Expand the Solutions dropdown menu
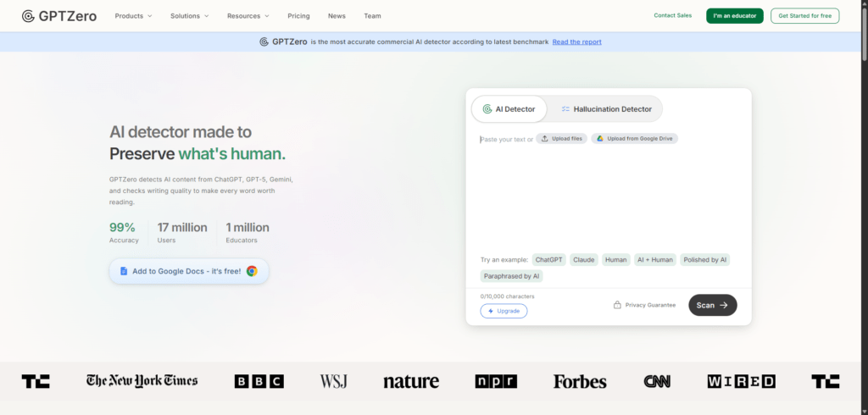 tap(190, 16)
